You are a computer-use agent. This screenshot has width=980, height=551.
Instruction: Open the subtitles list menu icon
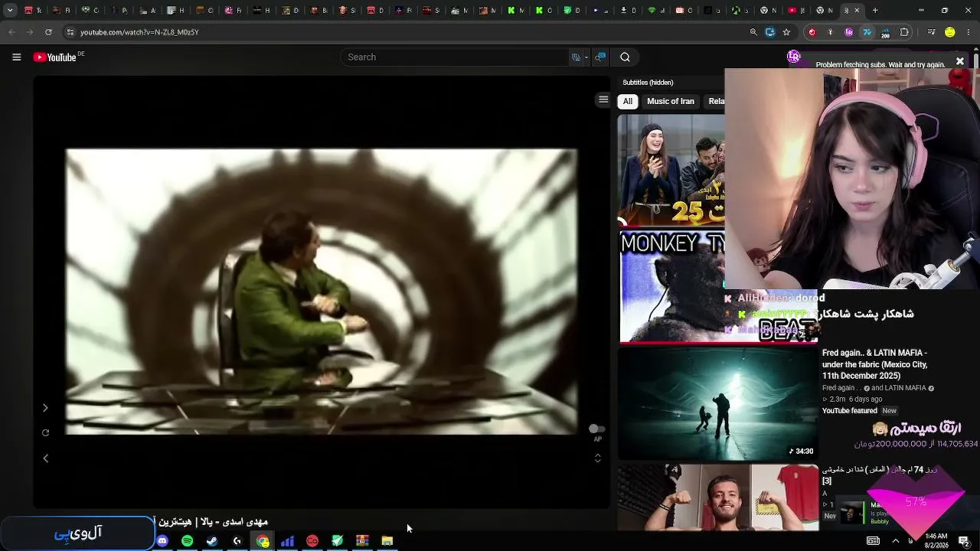[x=603, y=99]
